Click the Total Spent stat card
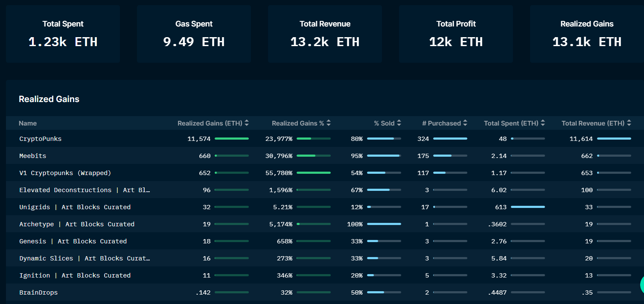644x304 pixels. (63, 34)
